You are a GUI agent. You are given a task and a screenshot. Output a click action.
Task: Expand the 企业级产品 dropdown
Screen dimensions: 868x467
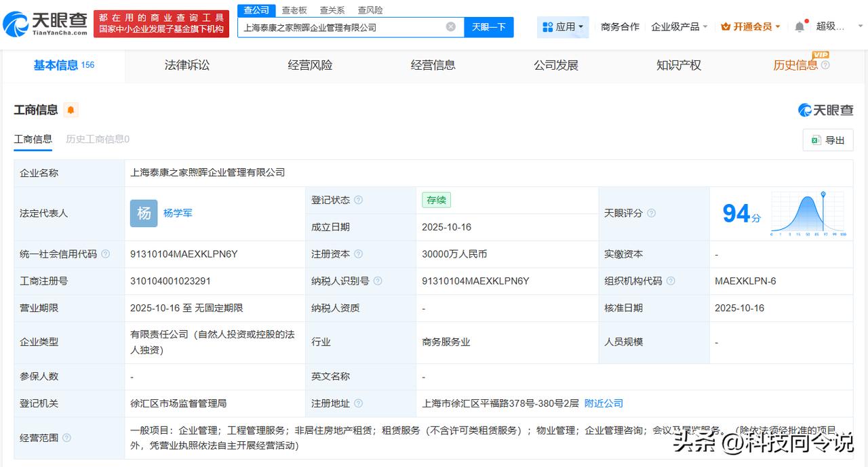[679, 27]
